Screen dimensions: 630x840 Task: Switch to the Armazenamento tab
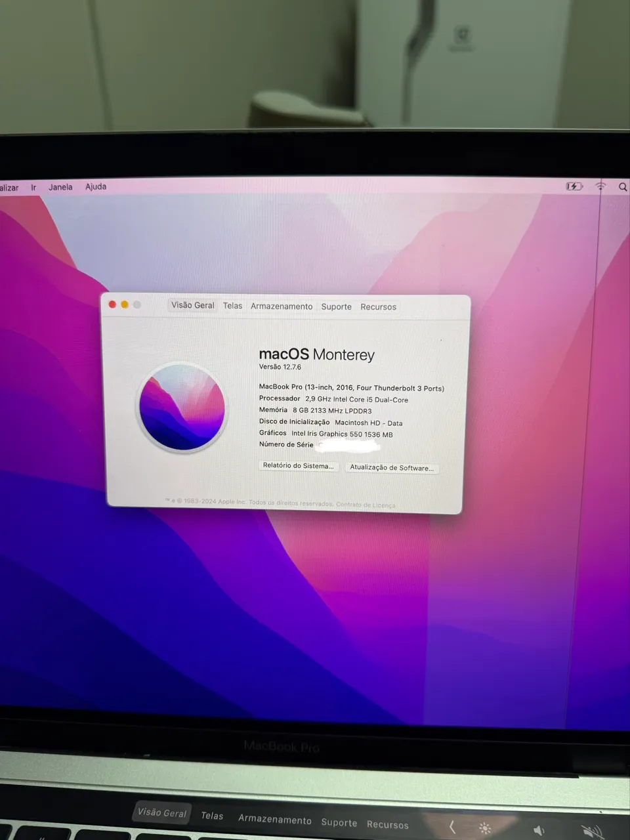point(281,306)
